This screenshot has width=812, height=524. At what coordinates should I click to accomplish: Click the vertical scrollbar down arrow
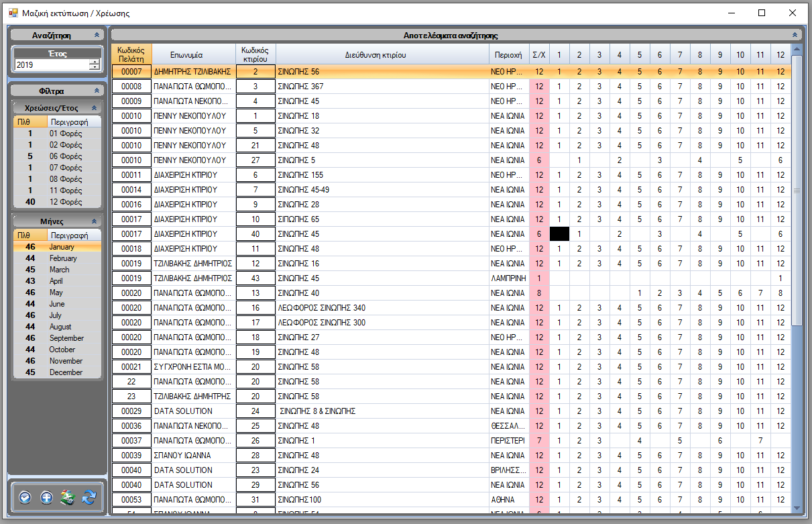[796, 508]
